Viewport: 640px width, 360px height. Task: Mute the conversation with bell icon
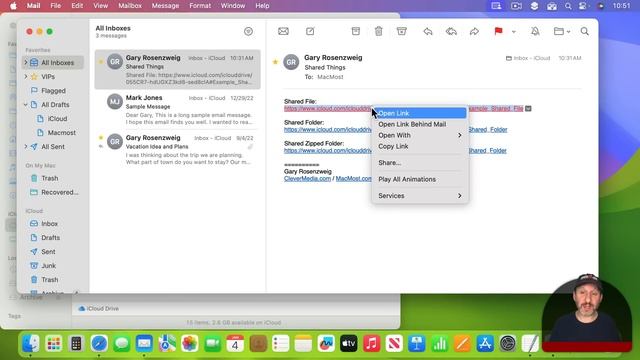535,31
